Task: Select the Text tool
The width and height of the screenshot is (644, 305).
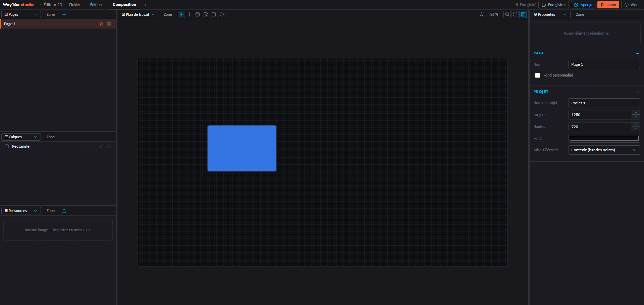Action: tap(190, 14)
